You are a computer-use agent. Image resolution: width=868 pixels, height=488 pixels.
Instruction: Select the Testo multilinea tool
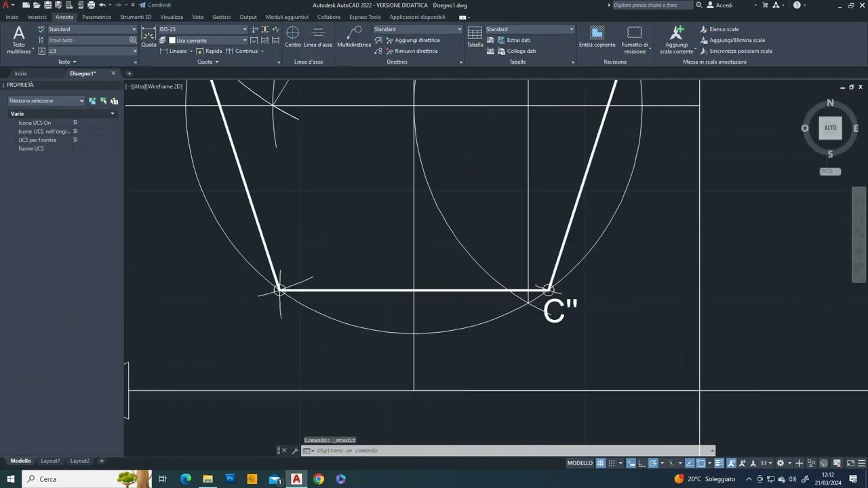19,40
